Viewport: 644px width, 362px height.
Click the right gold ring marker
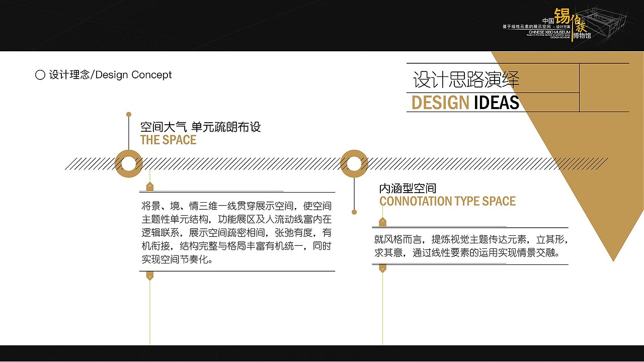tap(353, 163)
